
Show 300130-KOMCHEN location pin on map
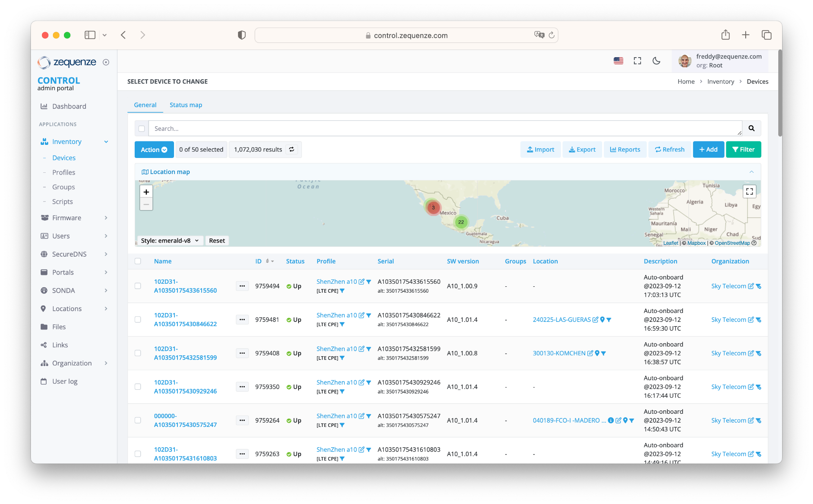coord(597,353)
